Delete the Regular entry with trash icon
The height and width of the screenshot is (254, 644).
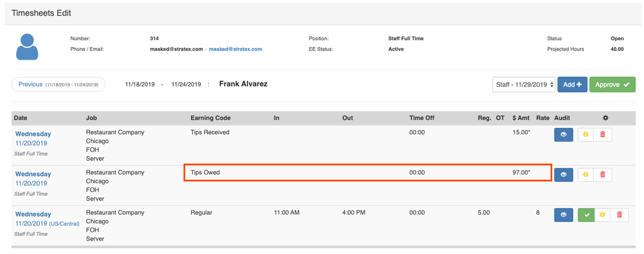tap(620, 215)
